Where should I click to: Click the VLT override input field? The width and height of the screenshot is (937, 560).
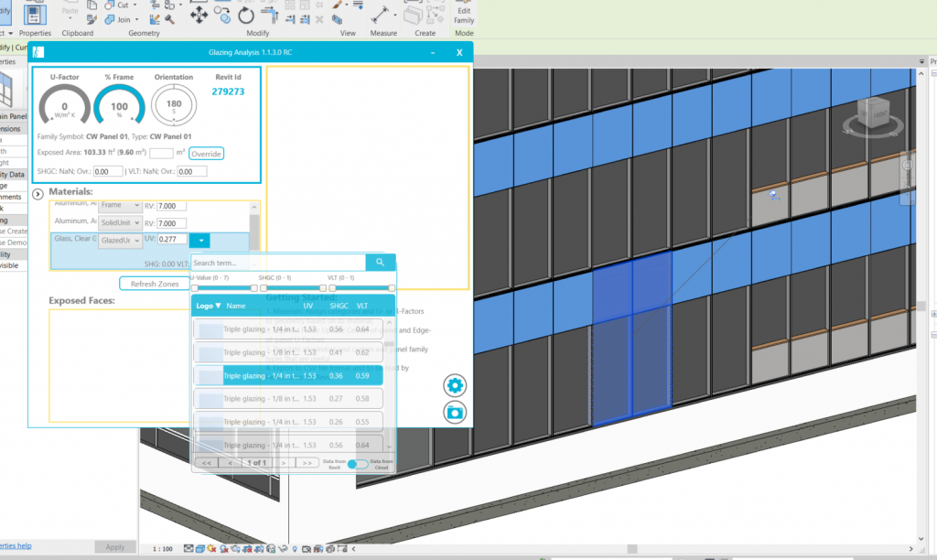tap(192, 171)
